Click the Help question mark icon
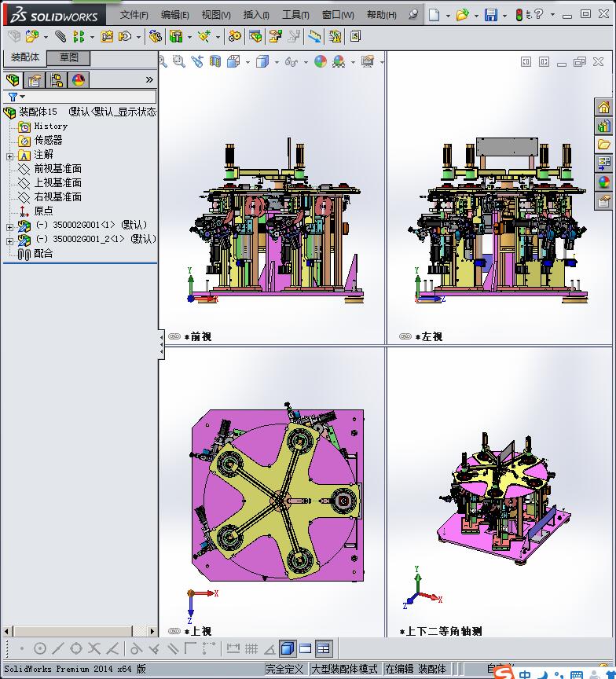616x679 pixels. (x=538, y=14)
